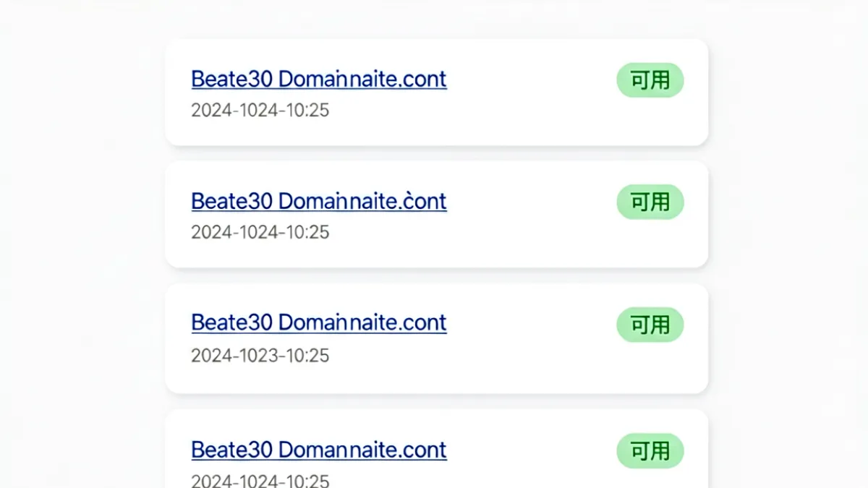This screenshot has width=868, height=488.
Task: Click the word Beate30 in the third card
Action: 231,322
